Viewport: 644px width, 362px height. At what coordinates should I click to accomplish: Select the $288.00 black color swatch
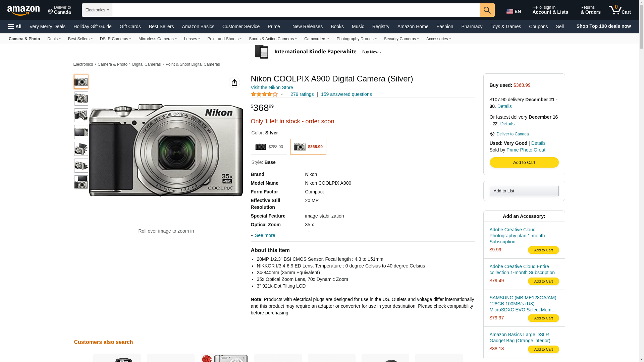tap(269, 147)
